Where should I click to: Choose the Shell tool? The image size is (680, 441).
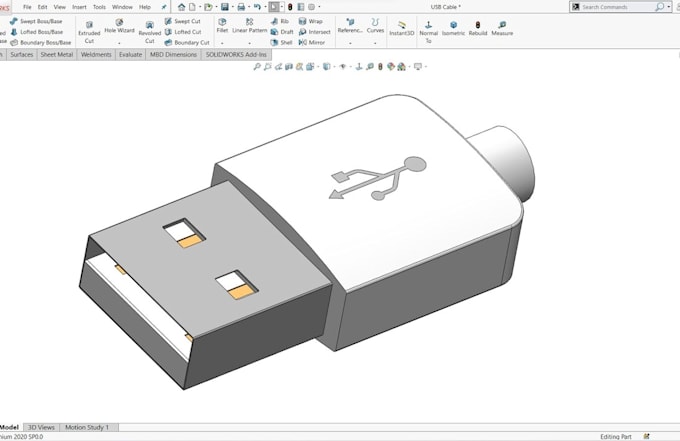(x=281, y=42)
